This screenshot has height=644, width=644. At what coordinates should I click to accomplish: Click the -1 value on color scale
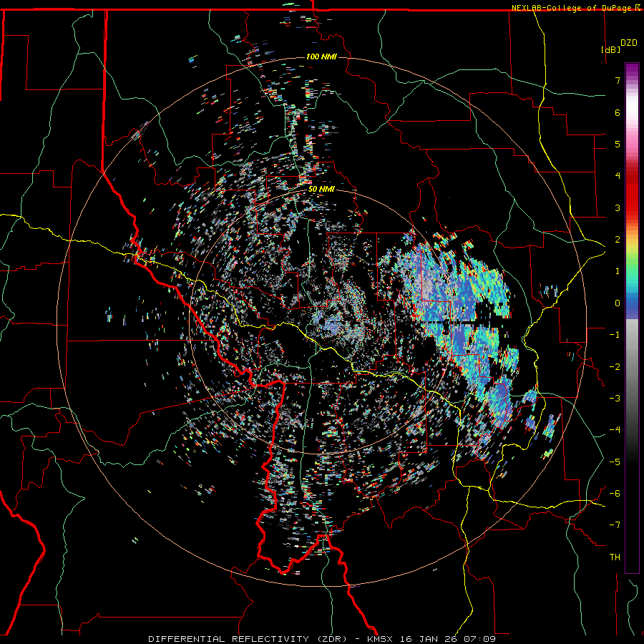[615, 335]
